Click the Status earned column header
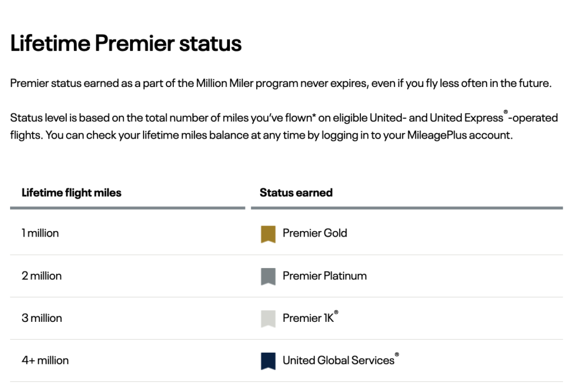The image size is (574, 392). tap(296, 193)
